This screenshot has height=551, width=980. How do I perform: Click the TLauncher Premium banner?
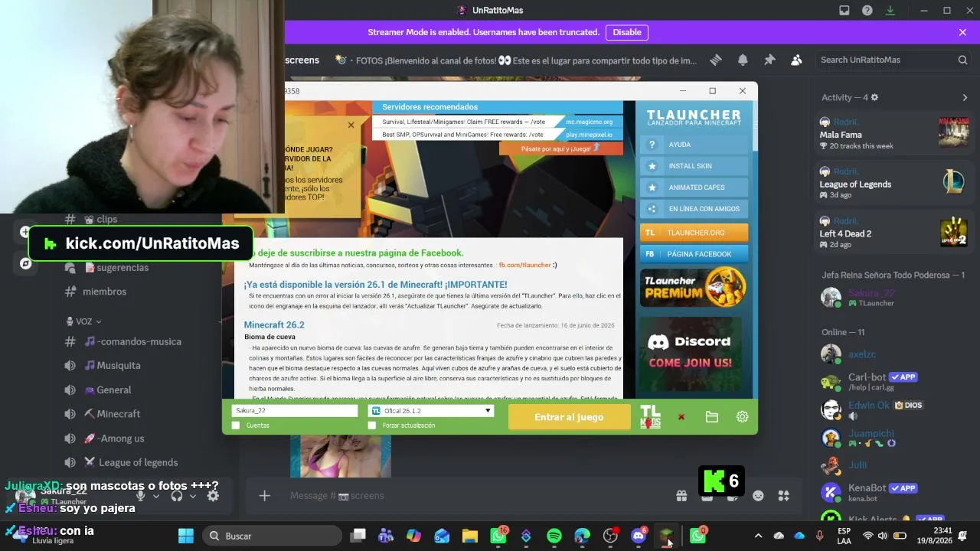point(694,287)
